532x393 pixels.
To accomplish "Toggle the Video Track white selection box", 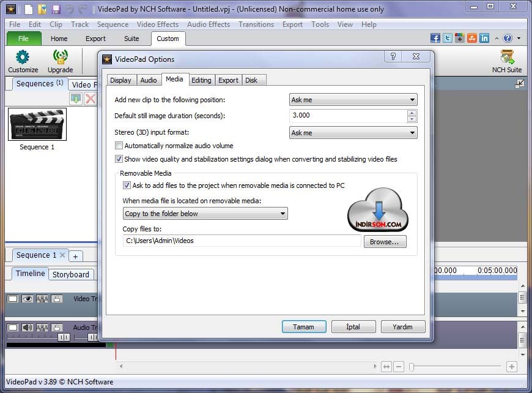I will click(13, 299).
